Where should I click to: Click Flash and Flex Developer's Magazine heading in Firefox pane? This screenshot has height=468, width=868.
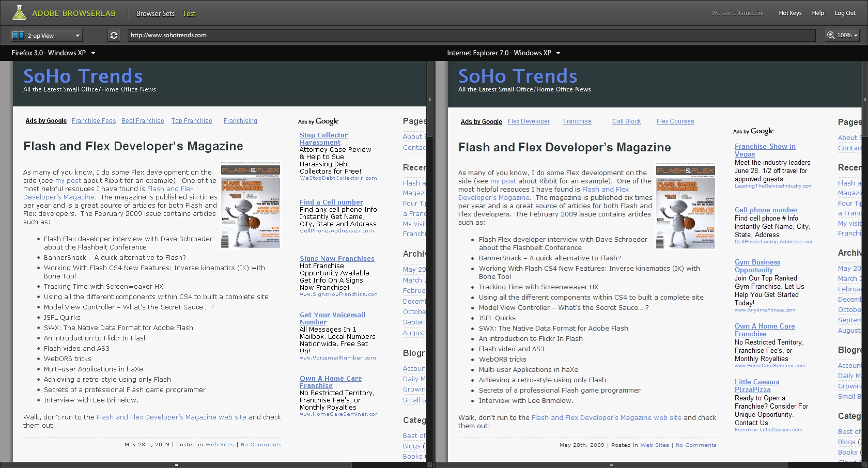[133, 146]
